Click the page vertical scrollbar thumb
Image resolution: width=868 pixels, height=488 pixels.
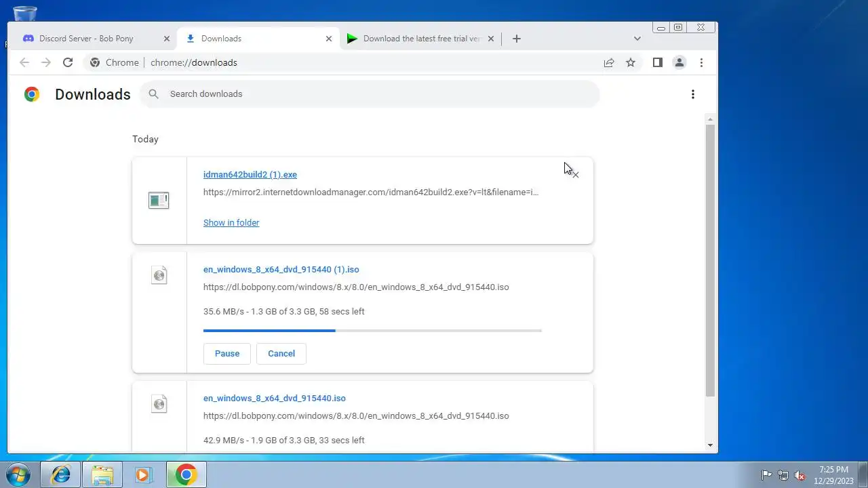[710, 260]
